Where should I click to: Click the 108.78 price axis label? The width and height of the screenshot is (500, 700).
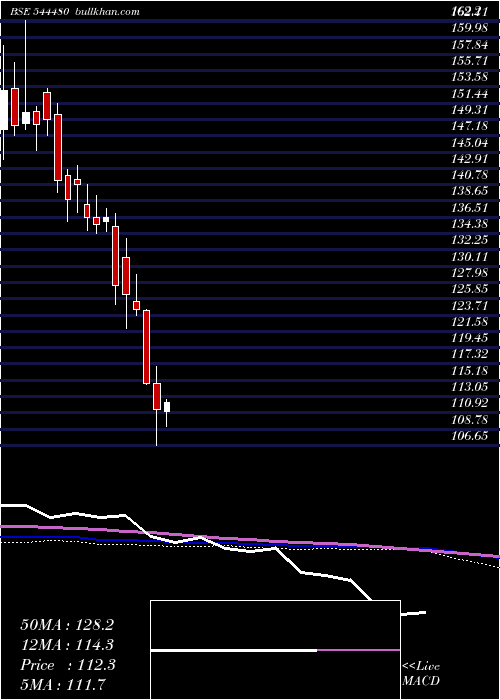468,420
